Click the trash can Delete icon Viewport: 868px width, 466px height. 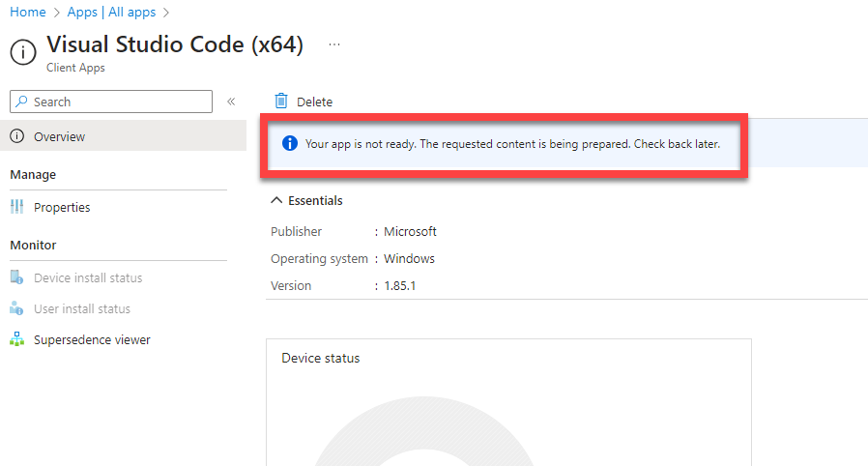point(281,102)
